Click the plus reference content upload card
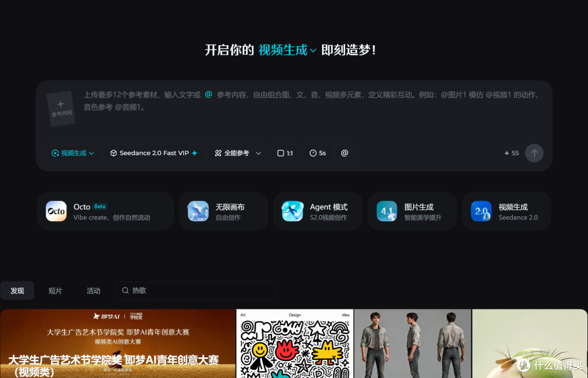The width and height of the screenshot is (588, 378). 61,108
